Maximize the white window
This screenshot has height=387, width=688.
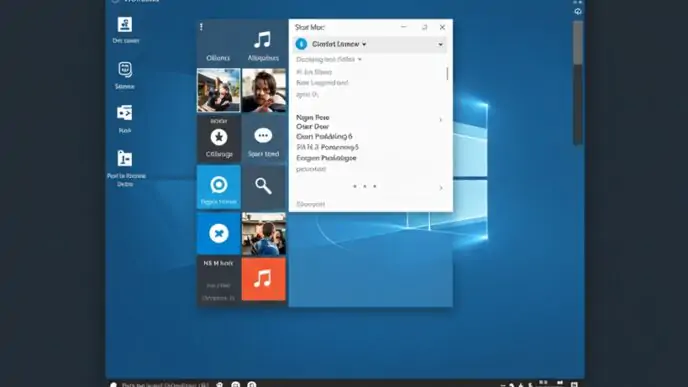pos(424,27)
